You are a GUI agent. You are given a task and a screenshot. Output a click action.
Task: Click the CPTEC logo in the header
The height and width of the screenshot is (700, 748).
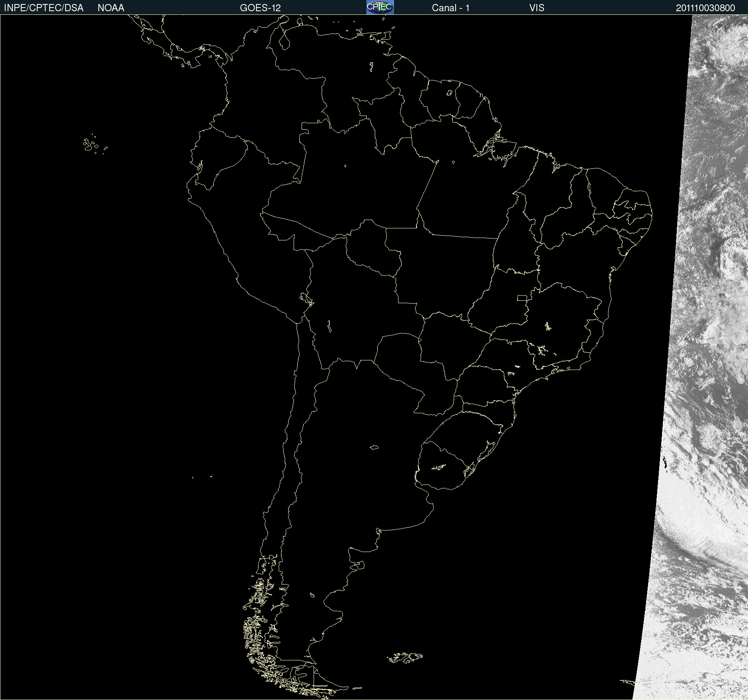coord(380,7)
